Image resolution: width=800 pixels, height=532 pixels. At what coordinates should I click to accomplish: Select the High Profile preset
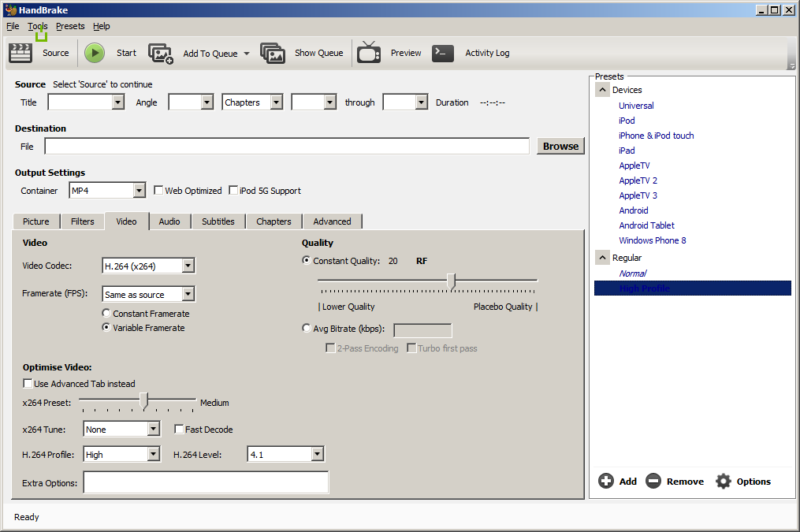[692, 288]
